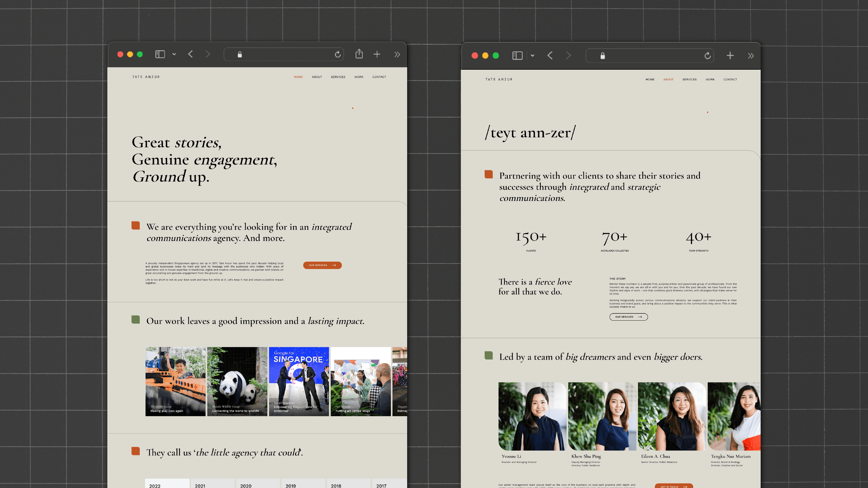Toggle sidebar icon in left browser window
This screenshot has height=488, width=868.
(x=160, y=54)
